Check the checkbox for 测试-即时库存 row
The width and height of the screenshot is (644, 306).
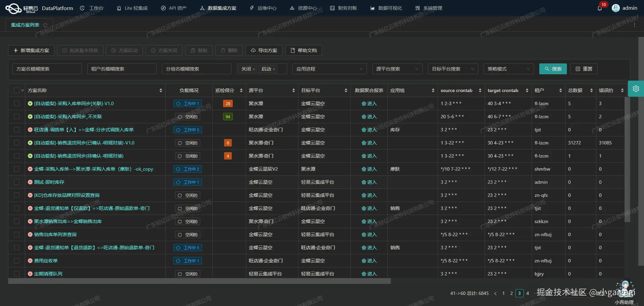[x=17, y=182]
